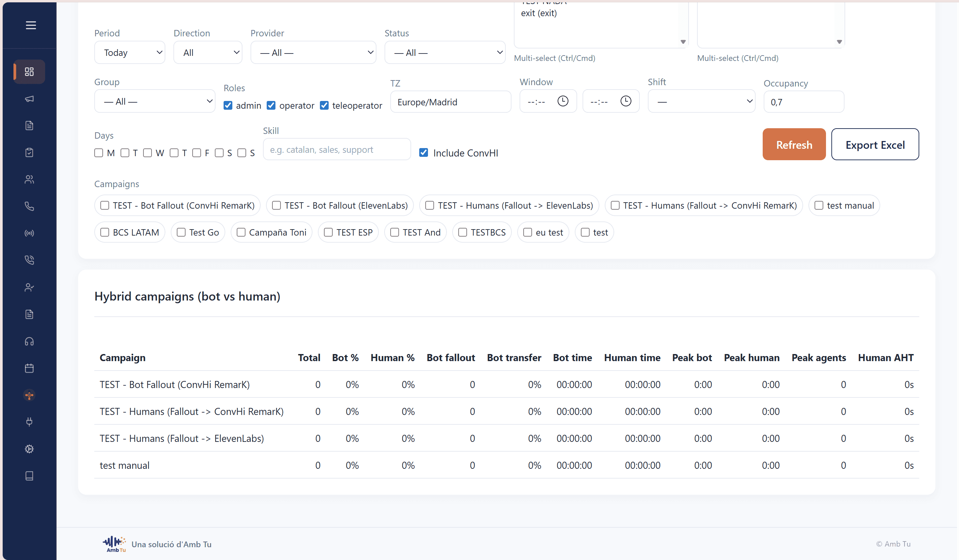Viewport: 959px width, 560px height.
Task: Open the settings gear sidebar icon
Action: [x=29, y=449]
